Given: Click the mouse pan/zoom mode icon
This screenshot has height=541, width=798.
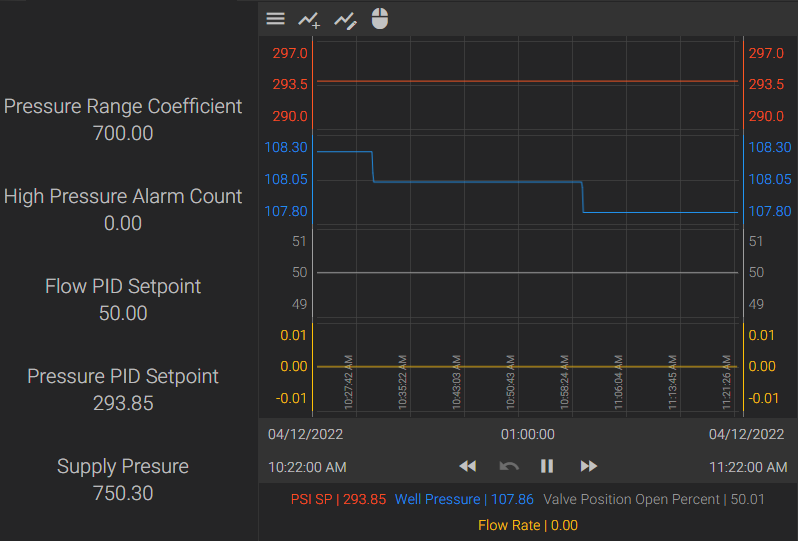Looking at the screenshot, I should click(380, 19).
